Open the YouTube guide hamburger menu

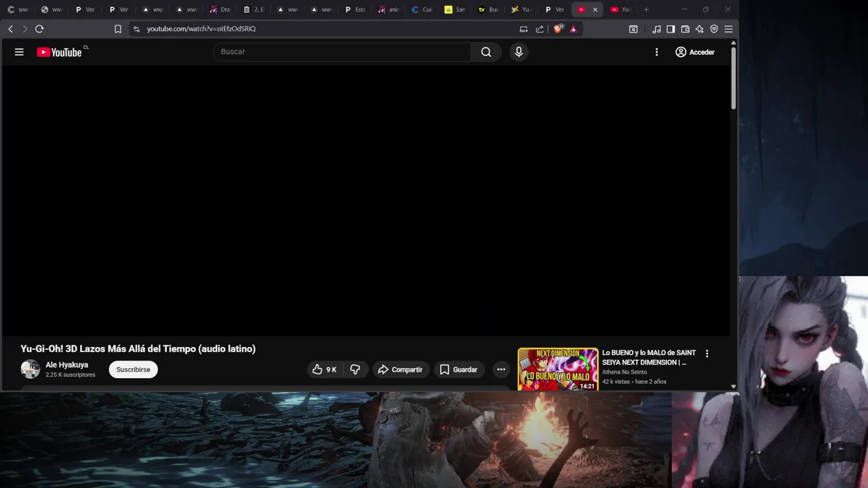click(19, 52)
